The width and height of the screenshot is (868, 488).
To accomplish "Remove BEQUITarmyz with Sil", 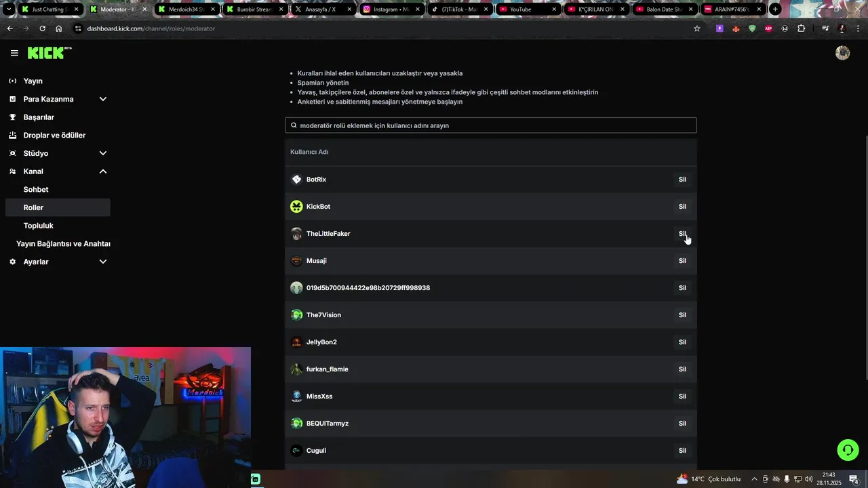I will click(x=682, y=424).
